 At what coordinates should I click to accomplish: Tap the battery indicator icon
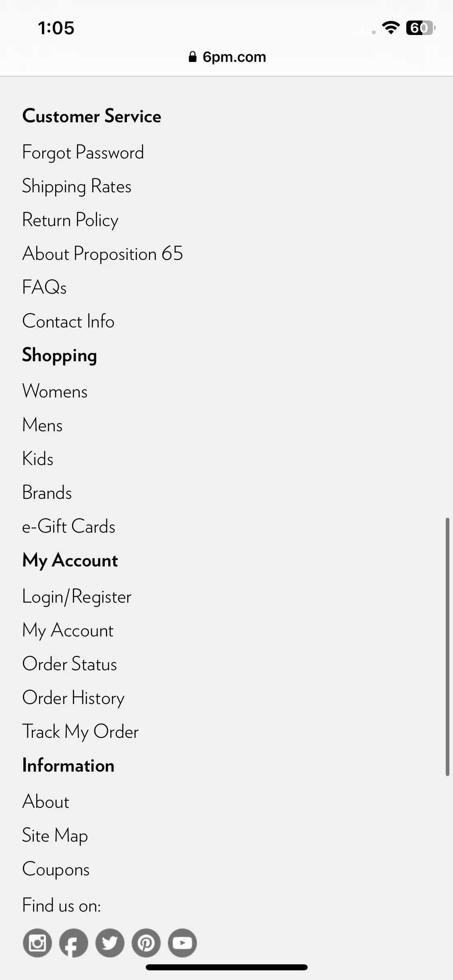tap(420, 28)
